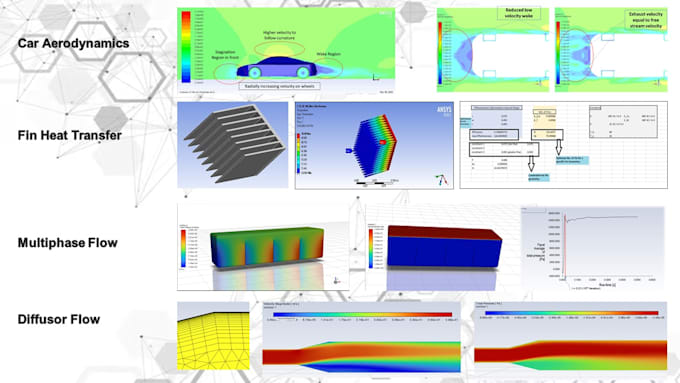Viewport: 680px width, 383px height.
Task: Click the Multiphase Flow heading
Action: click(68, 242)
